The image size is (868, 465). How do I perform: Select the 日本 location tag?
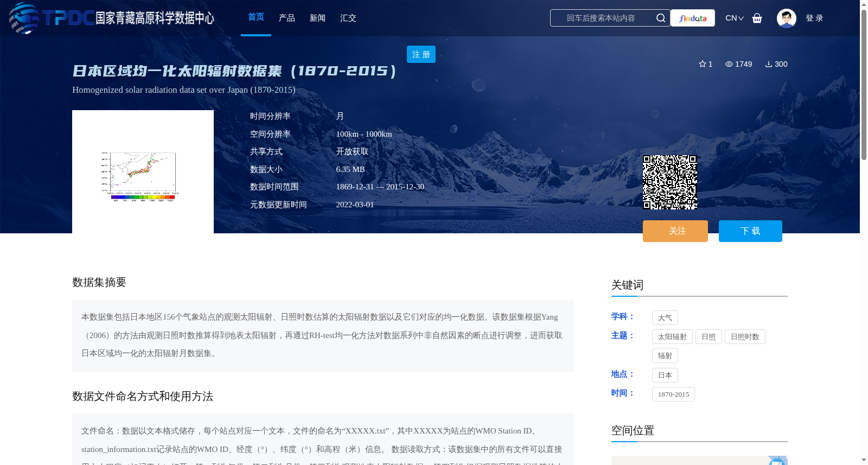(665, 375)
